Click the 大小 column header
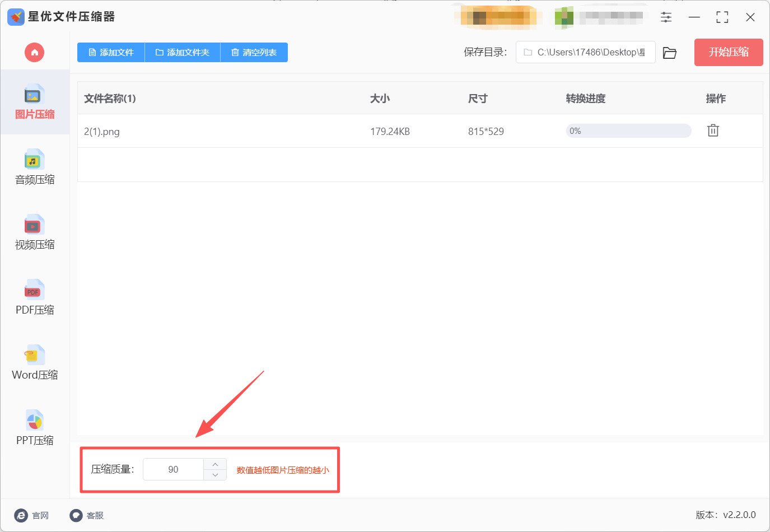 pyautogui.click(x=380, y=99)
